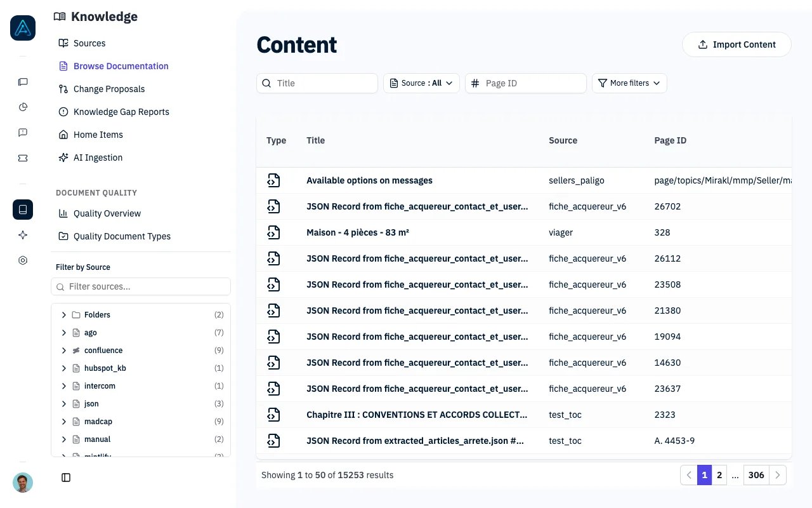
Task: Open the analytics pie chart icon
Action: click(23, 107)
